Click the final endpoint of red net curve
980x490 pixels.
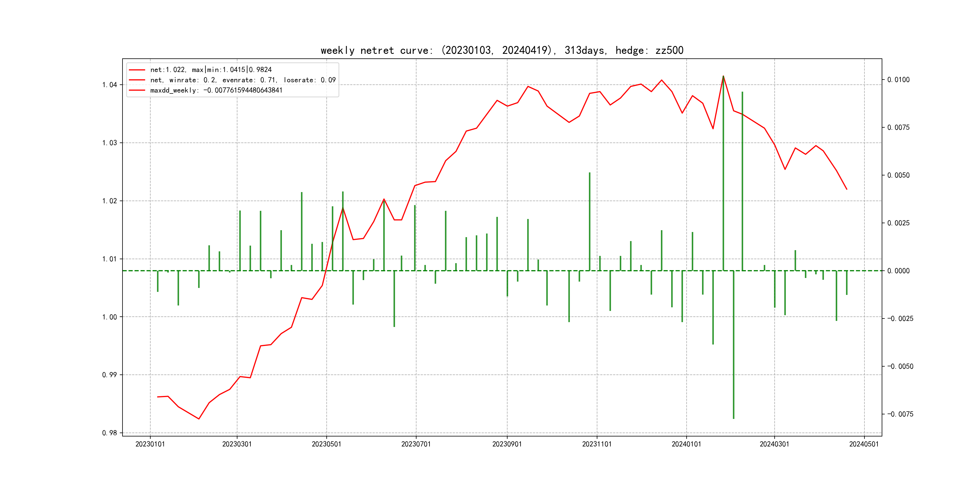tap(847, 189)
